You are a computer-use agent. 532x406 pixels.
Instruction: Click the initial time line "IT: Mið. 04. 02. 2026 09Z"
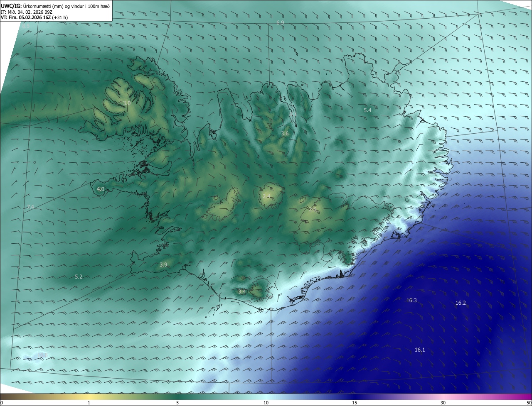(26, 12)
